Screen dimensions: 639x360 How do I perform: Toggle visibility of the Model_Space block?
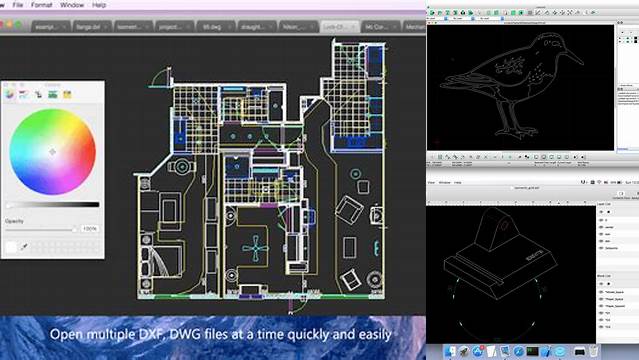coord(601,292)
